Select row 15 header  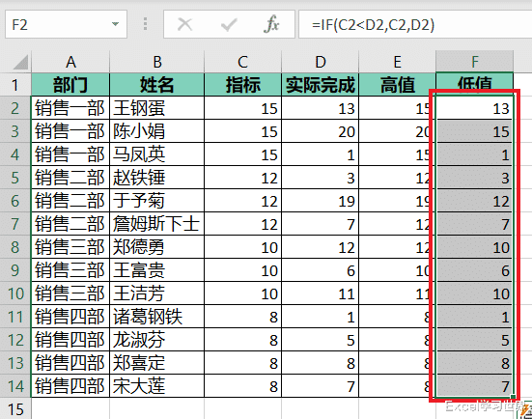[15, 408]
